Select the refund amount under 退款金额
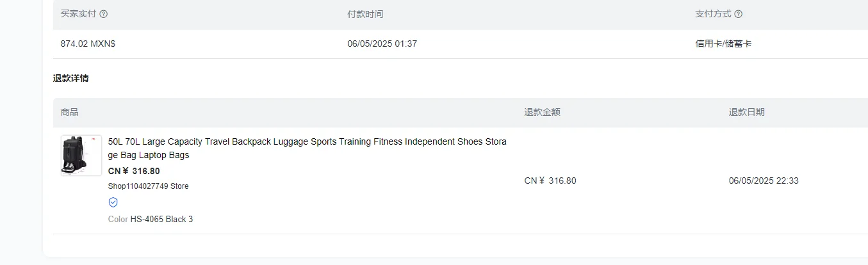The width and height of the screenshot is (868, 265). [x=550, y=181]
